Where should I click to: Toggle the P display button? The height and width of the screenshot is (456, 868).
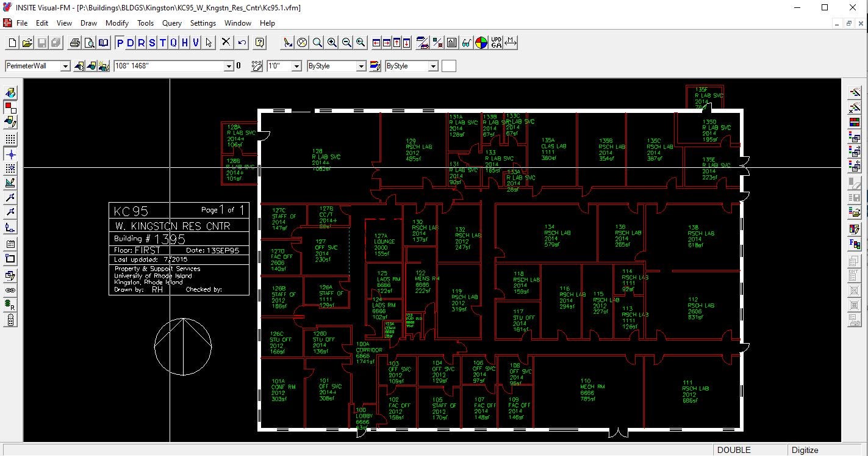pyautogui.click(x=121, y=43)
